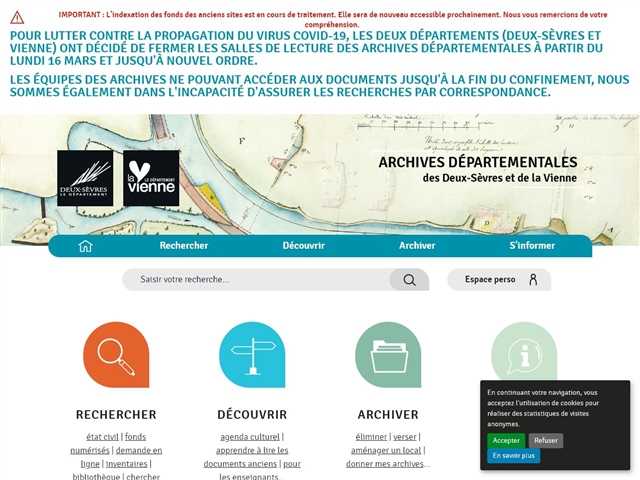Click the pale green information bubble icon
Screen dimensions: 640x480
pos(524,352)
